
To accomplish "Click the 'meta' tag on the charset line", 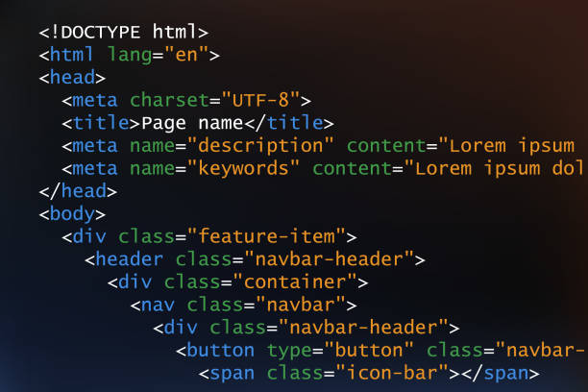I will pyautogui.click(x=95, y=101).
